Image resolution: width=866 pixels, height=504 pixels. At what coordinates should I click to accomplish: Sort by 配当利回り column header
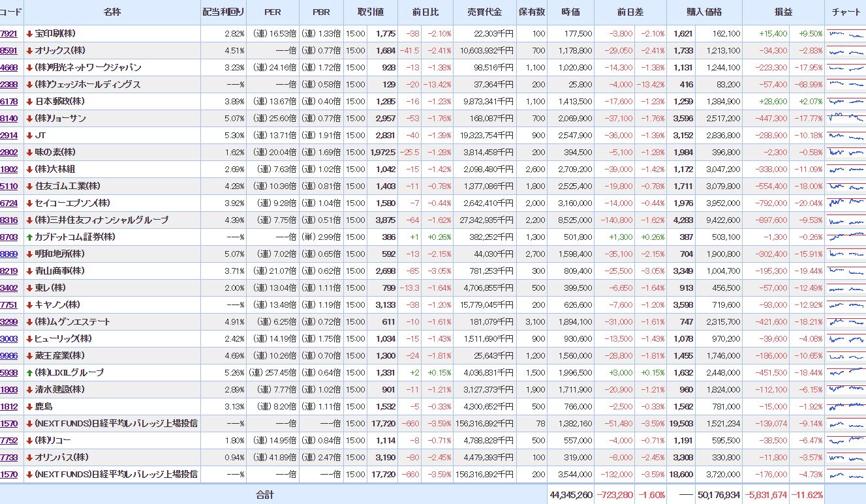[x=224, y=12]
